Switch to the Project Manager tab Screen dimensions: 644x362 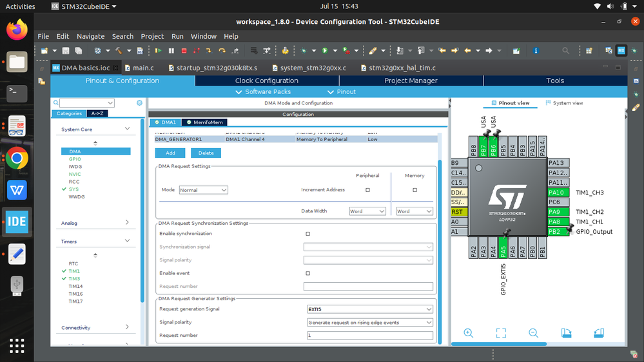[411, 81]
